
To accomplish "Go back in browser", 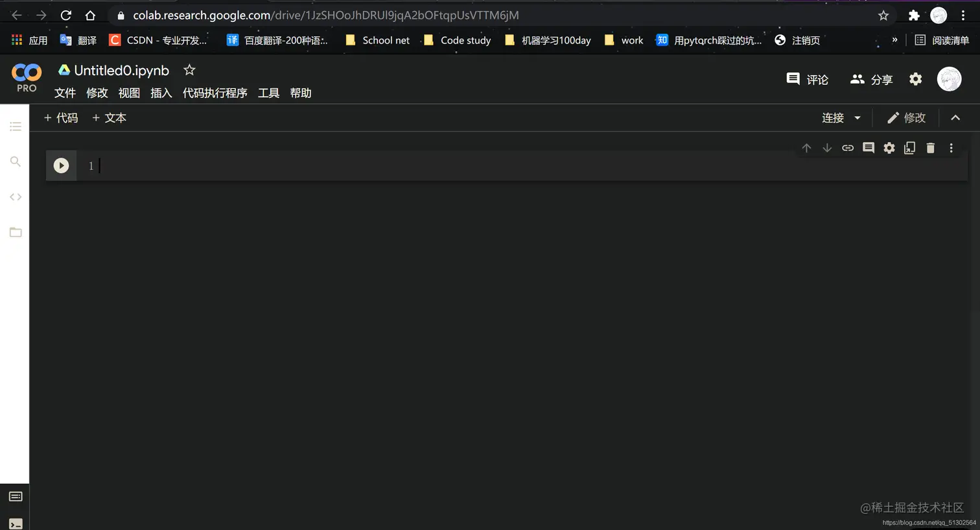I will 17,15.
